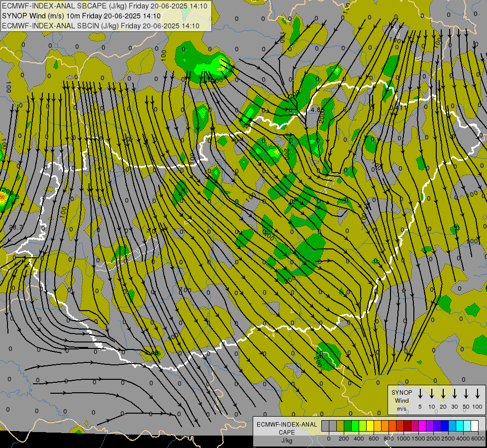Choose the white legend swatch at 6000
This screenshot has height=448, width=487.
click(x=474, y=426)
